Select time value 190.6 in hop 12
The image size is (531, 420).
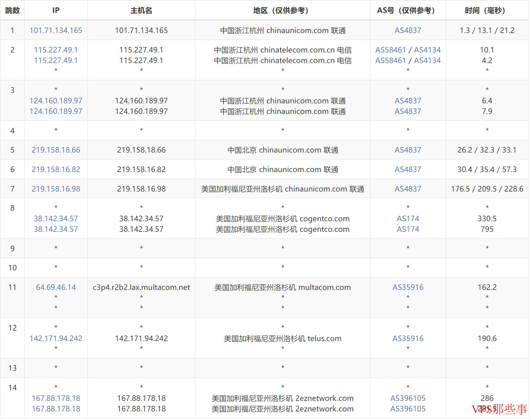(487, 338)
